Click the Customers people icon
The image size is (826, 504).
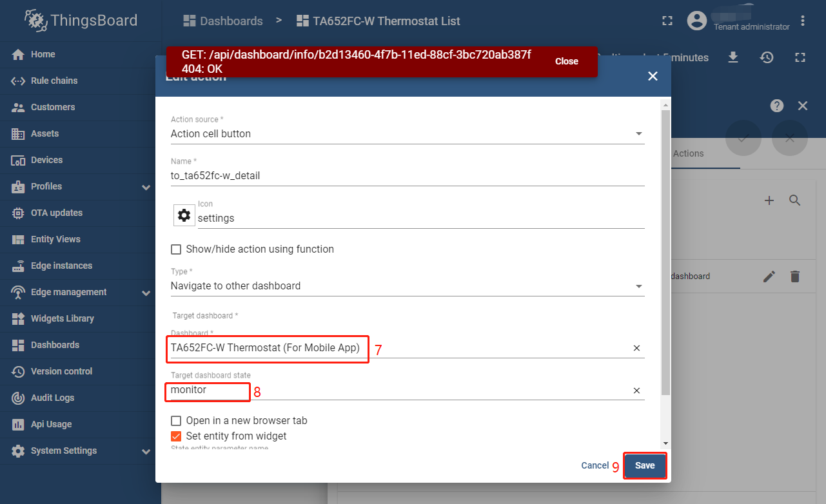[19, 107]
